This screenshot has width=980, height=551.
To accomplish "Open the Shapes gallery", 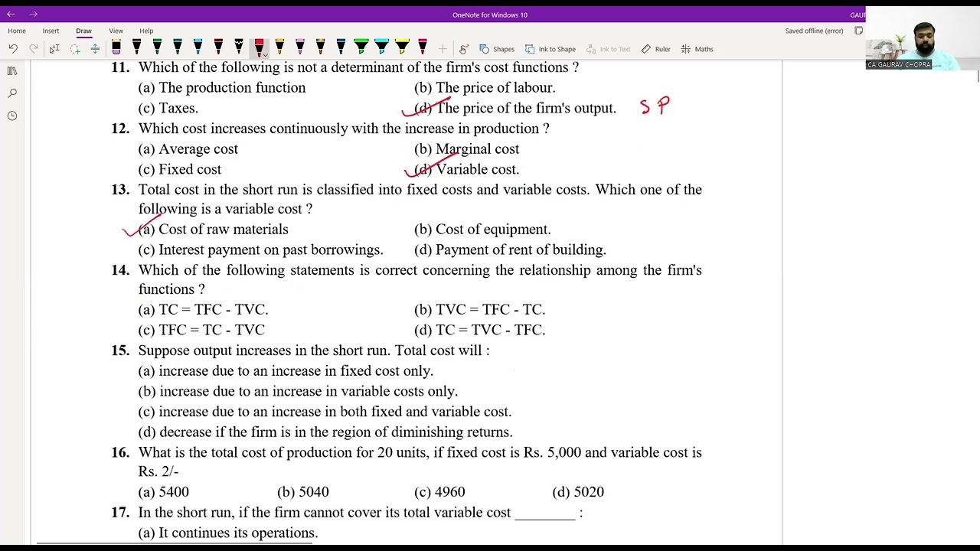I will pyautogui.click(x=497, y=49).
